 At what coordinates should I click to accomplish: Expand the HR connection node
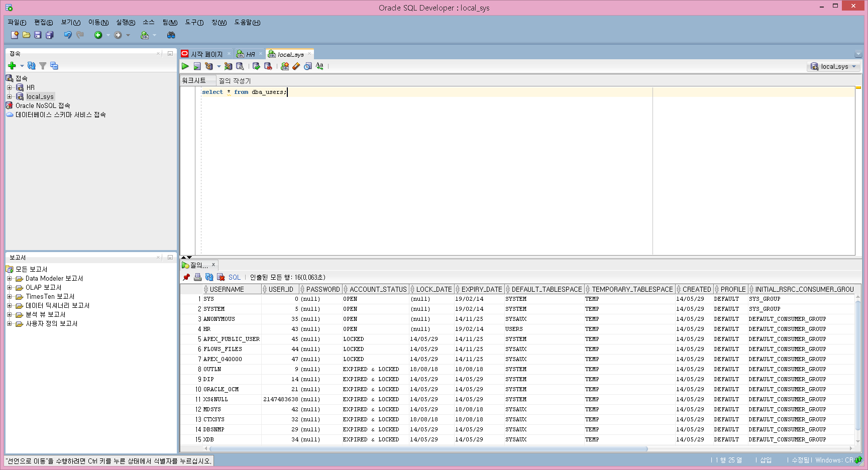point(9,87)
